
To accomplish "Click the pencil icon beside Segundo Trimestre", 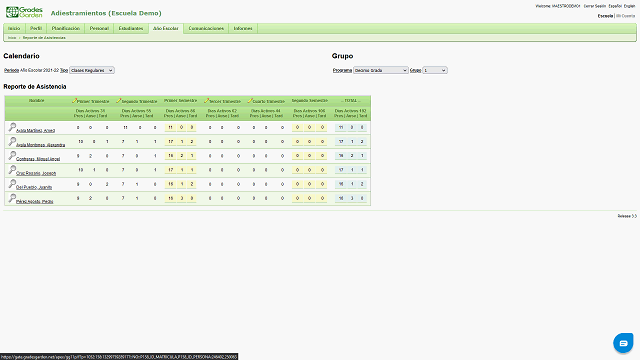I will pyautogui.click(x=118, y=100).
